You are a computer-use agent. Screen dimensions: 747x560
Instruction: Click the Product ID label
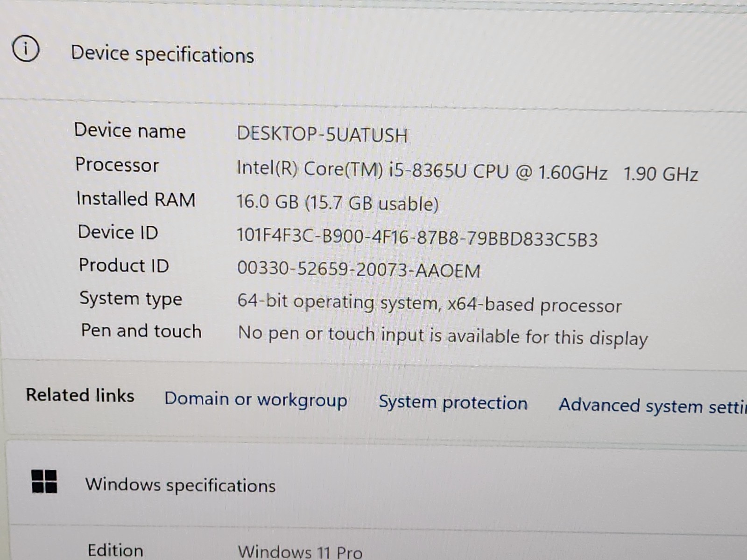[x=124, y=265]
